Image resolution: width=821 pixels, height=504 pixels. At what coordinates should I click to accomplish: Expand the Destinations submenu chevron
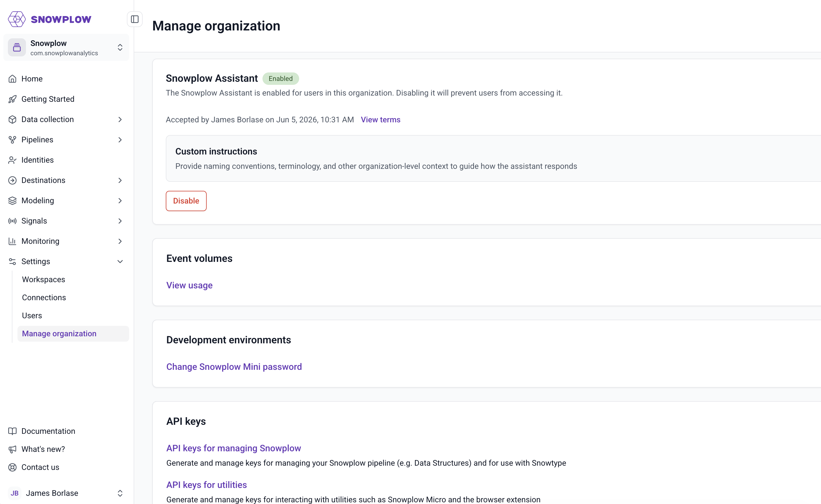(x=120, y=181)
